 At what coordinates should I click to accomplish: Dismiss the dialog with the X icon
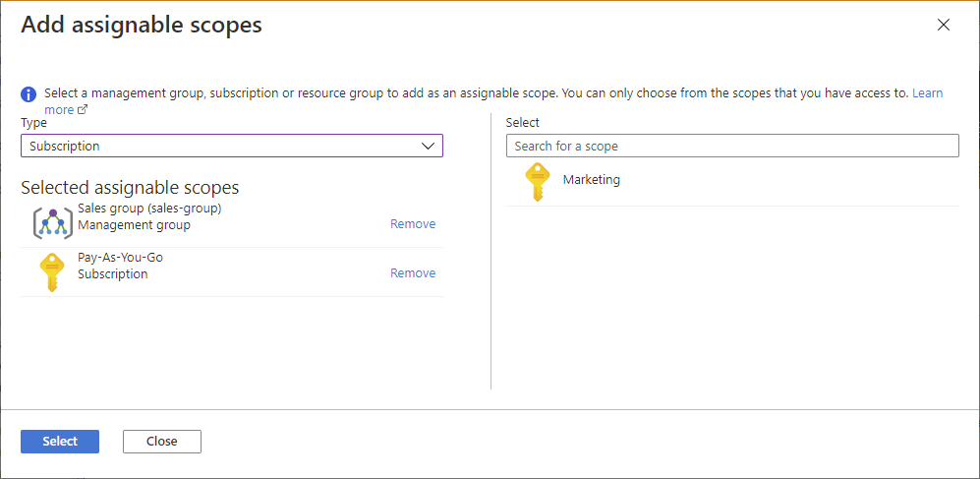click(944, 26)
